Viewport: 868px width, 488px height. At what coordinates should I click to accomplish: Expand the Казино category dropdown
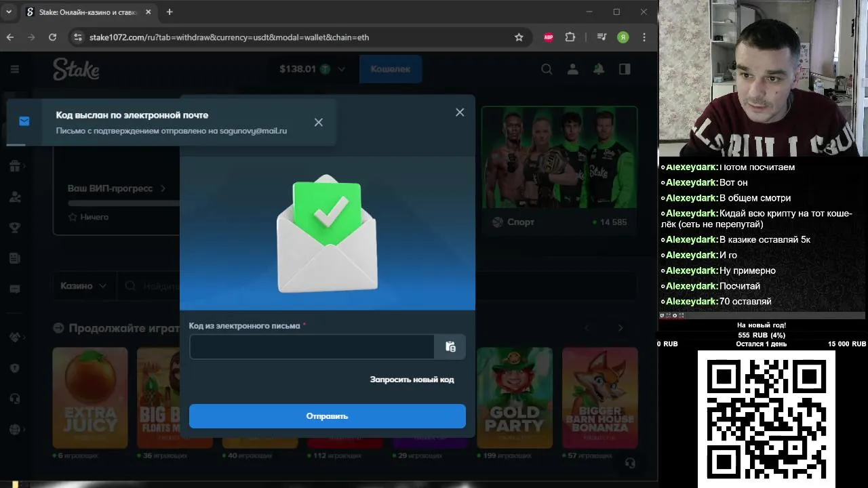[x=84, y=286]
